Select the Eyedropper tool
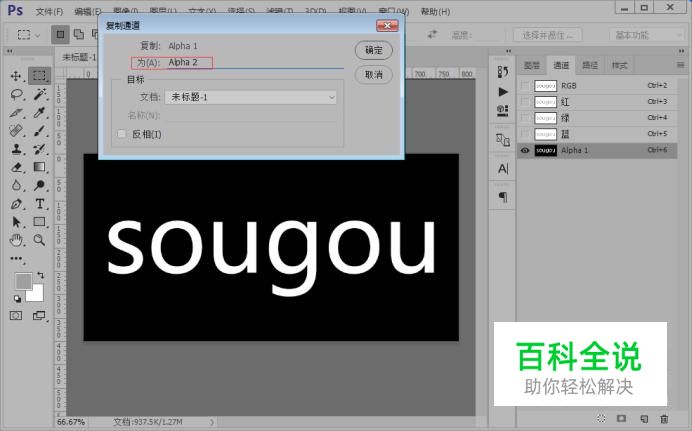Image resolution: width=692 pixels, height=431 pixels. point(39,112)
